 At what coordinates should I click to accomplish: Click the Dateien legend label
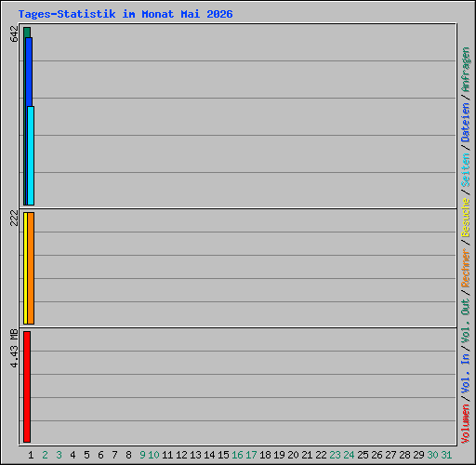pyautogui.click(x=465, y=122)
